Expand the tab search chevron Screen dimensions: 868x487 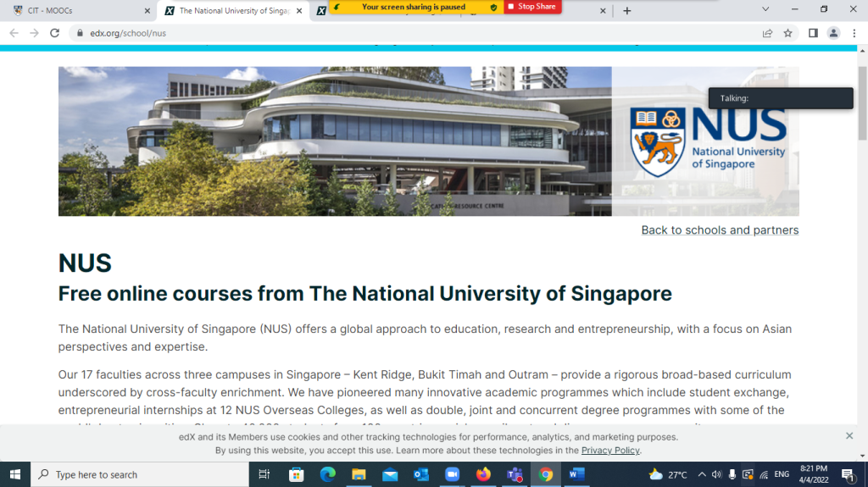(x=765, y=9)
